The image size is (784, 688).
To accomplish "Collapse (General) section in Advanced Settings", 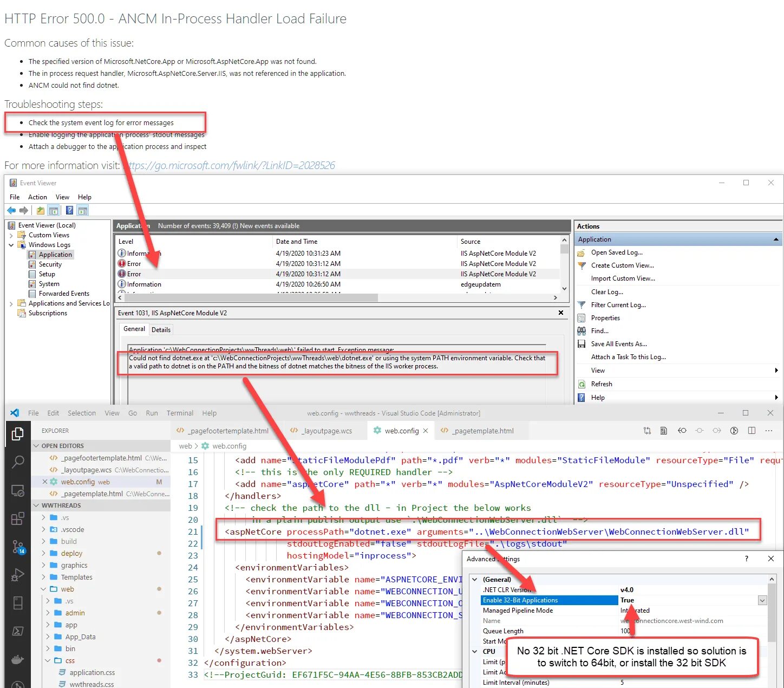I will pyautogui.click(x=475, y=580).
